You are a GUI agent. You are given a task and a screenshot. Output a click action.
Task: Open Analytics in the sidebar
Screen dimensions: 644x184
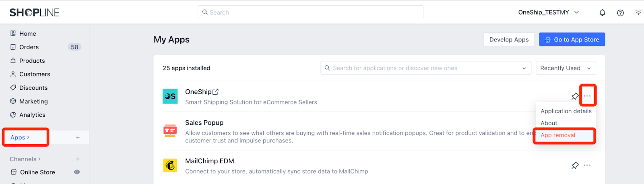point(32,115)
